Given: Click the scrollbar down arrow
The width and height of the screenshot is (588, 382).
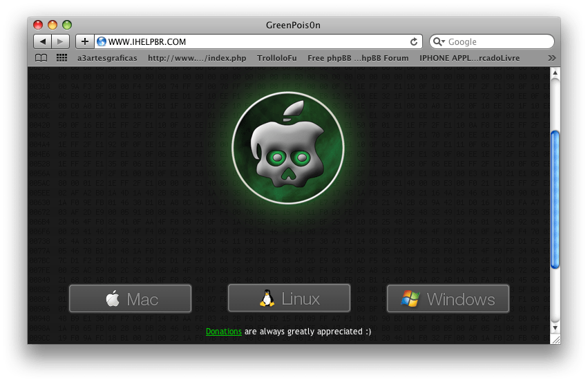Looking at the screenshot, I should [555, 327].
